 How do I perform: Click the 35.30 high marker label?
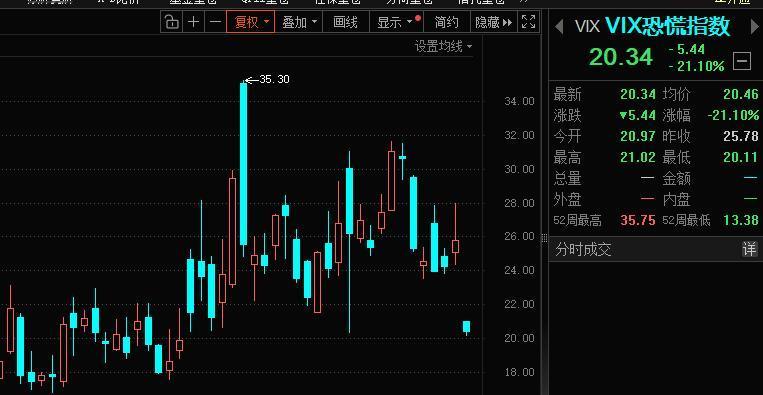point(274,79)
